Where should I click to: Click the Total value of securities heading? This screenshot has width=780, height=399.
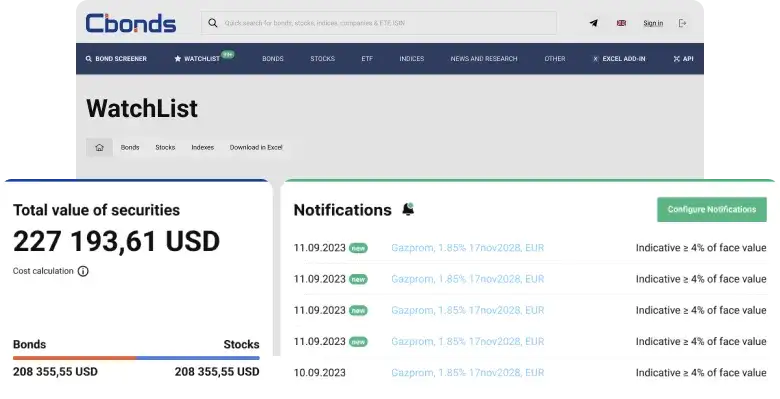pyautogui.click(x=97, y=210)
